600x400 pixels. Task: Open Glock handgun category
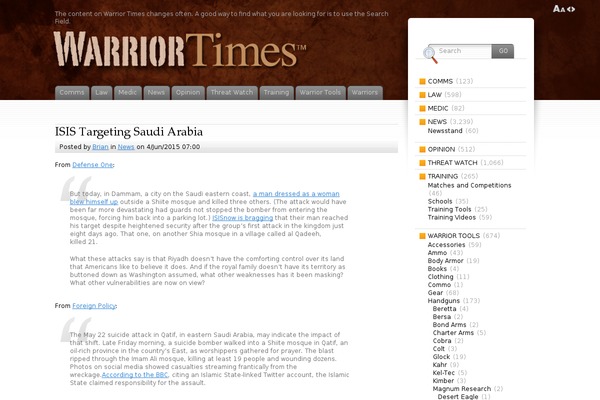coord(441,357)
